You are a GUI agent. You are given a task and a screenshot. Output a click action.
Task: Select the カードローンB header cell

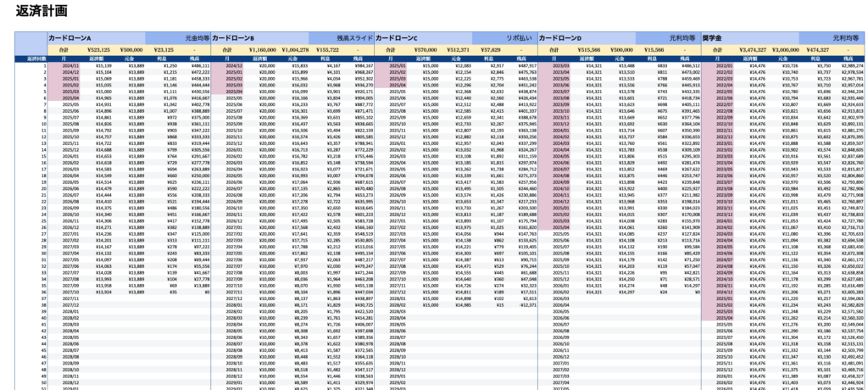(233, 38)
